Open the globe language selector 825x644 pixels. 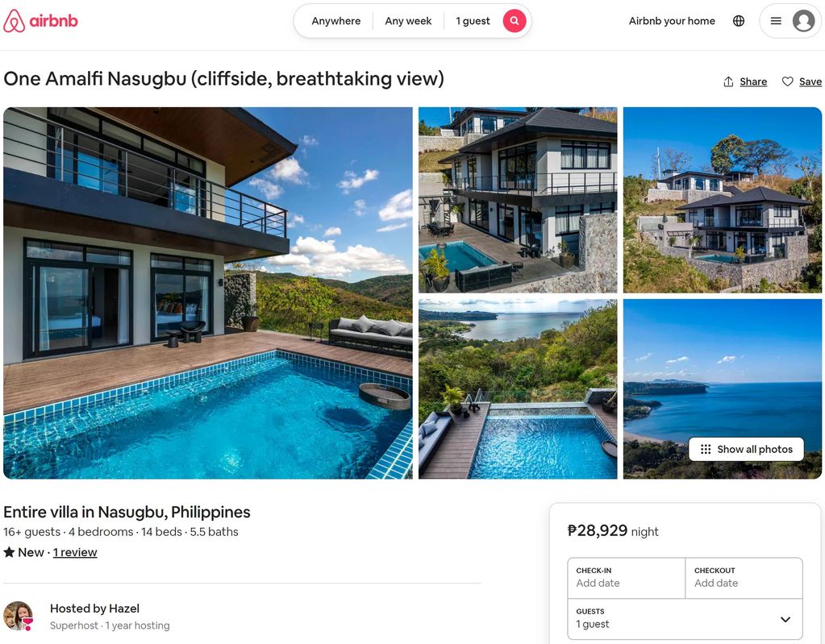pyautogui.click(x=739, y=21)
